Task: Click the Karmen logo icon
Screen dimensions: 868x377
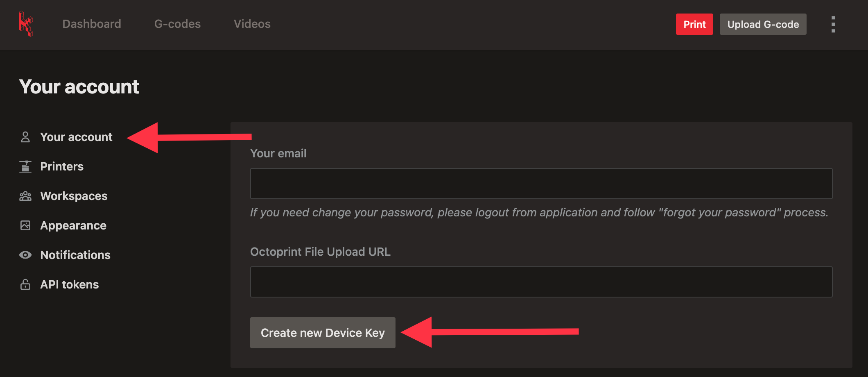Action: 25,24
